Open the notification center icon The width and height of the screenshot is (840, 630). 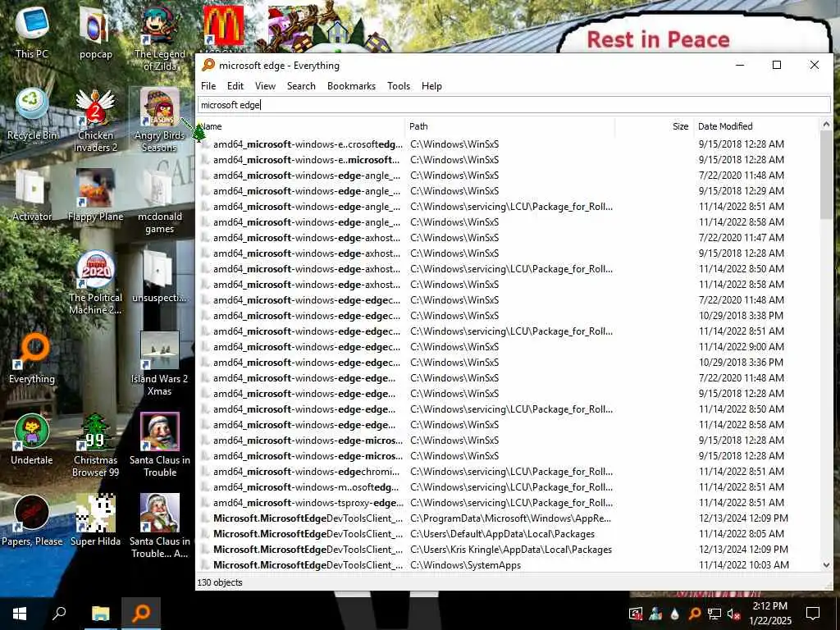[x=813, y=614]
